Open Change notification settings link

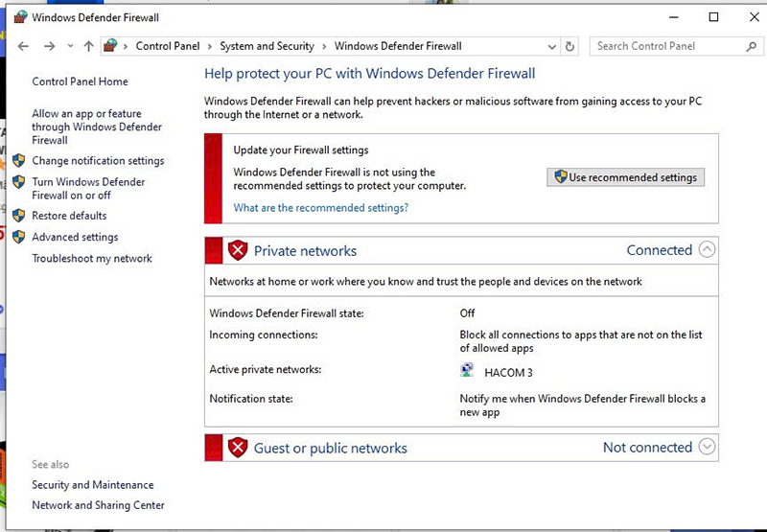[99, 161]
